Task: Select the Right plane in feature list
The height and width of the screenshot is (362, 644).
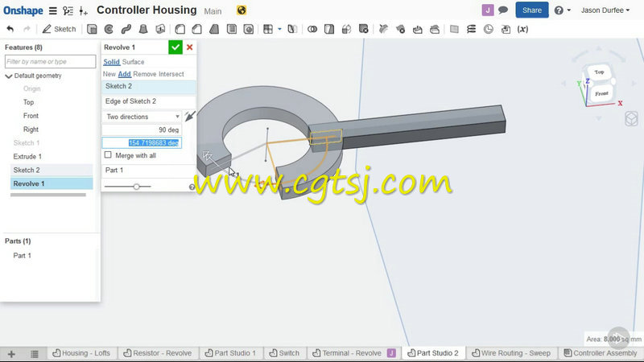Action: pyautogui.click(x=31, y=130)
